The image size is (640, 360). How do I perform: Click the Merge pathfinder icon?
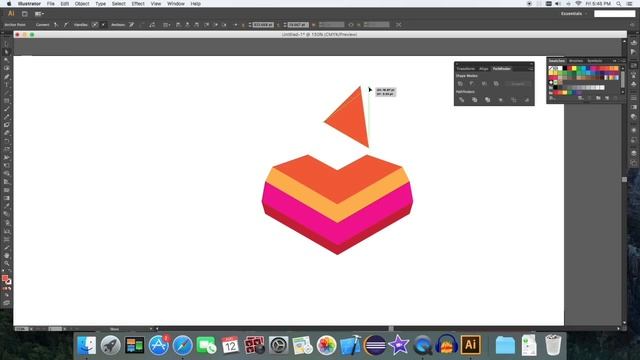click(x=488, y=100)
